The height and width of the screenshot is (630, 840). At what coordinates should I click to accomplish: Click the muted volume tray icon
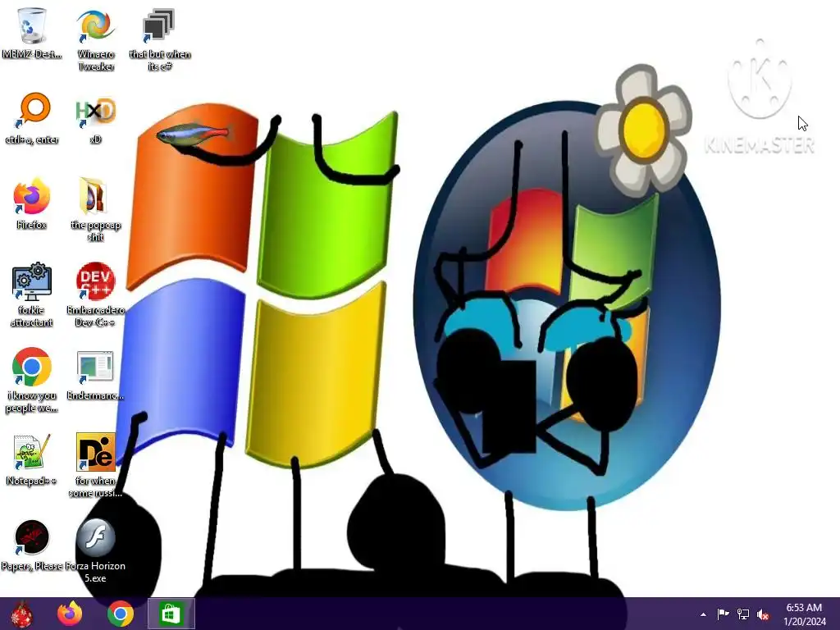pos(763,614)
